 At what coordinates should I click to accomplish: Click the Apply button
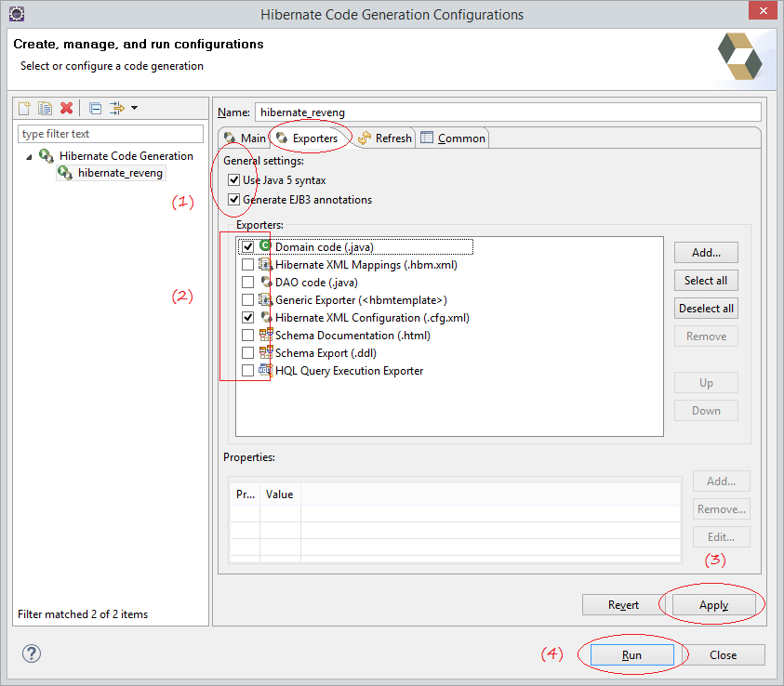(x=713, y=604)
